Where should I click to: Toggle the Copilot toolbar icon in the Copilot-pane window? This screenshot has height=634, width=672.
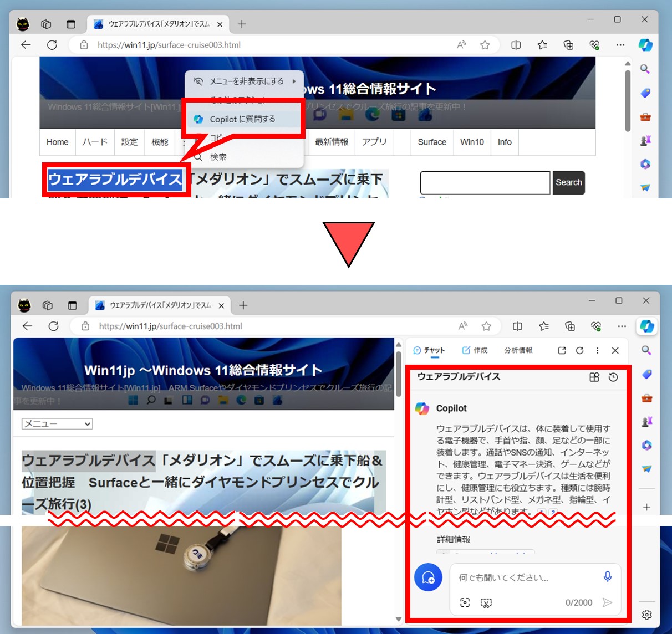click(x=647, y=326)
